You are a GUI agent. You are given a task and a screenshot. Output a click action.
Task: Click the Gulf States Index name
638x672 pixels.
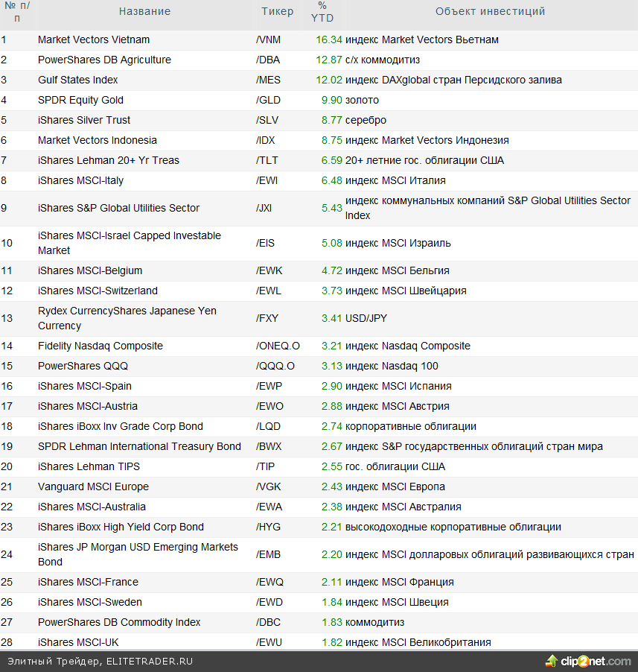[x=78, y=80]
